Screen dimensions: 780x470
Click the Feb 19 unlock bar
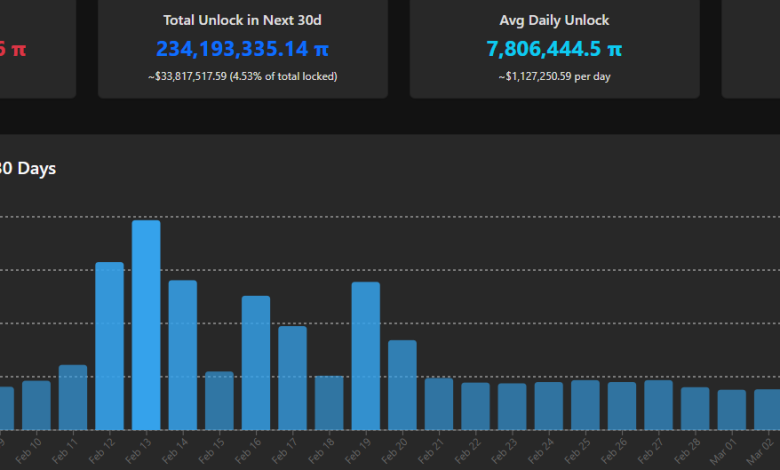coord(366,356)
